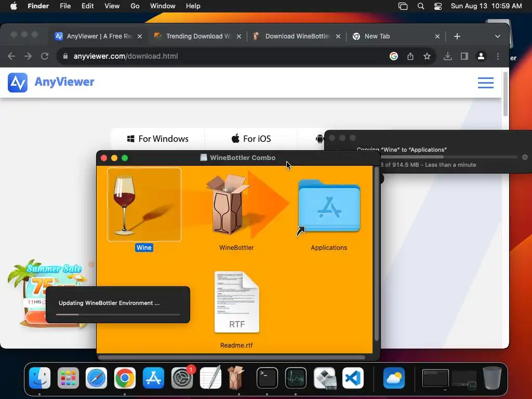Click the AnyViewer logo in the page header
The image size is (532, 399).
pyautogui.click(x=51, y=82)
